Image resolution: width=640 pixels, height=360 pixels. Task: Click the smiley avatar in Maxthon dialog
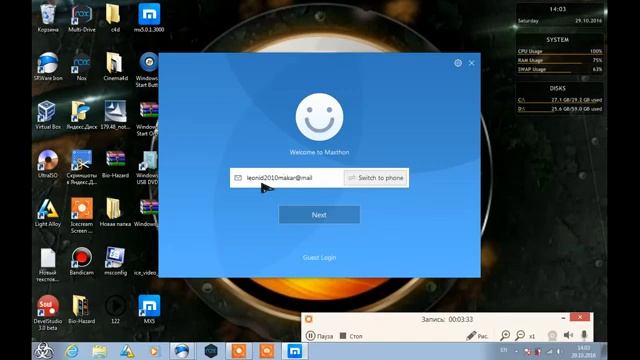(319, 117)
